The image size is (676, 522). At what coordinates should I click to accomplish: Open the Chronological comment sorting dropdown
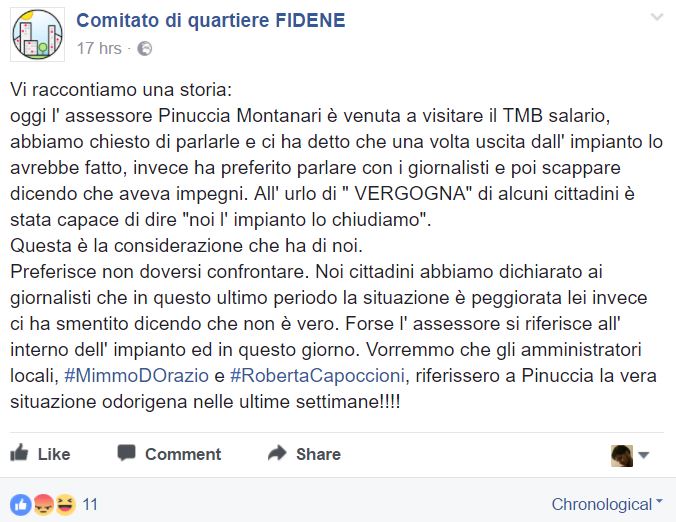[607, 504]
